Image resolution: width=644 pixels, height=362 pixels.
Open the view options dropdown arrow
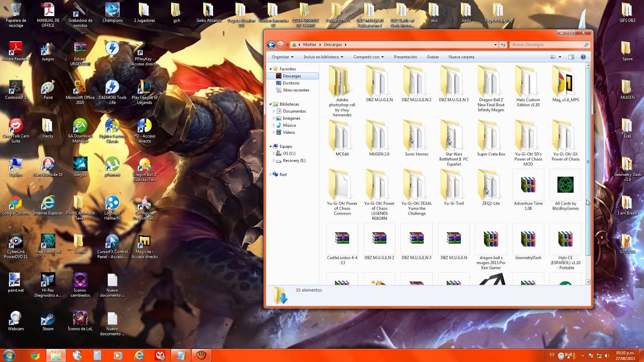560,57
